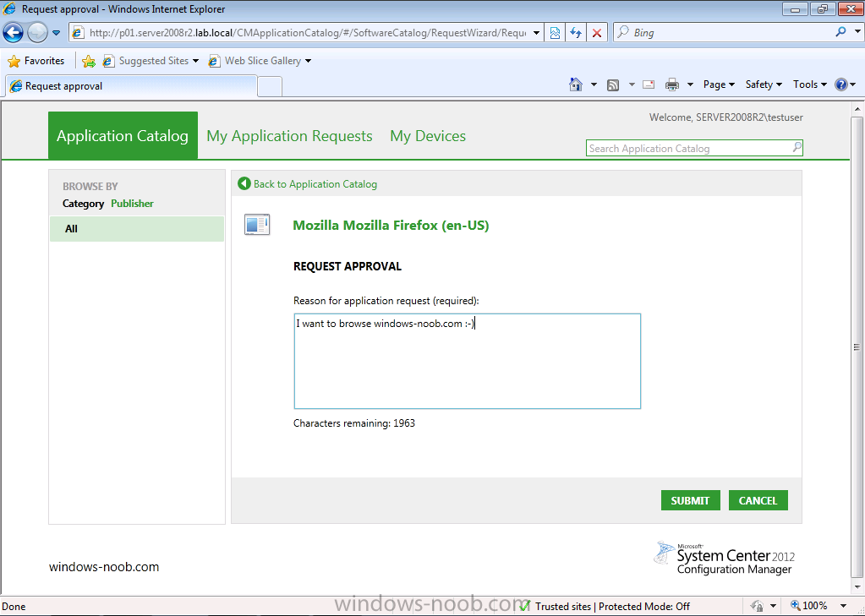Click the scrollbar up arrow

pos(857,108)
